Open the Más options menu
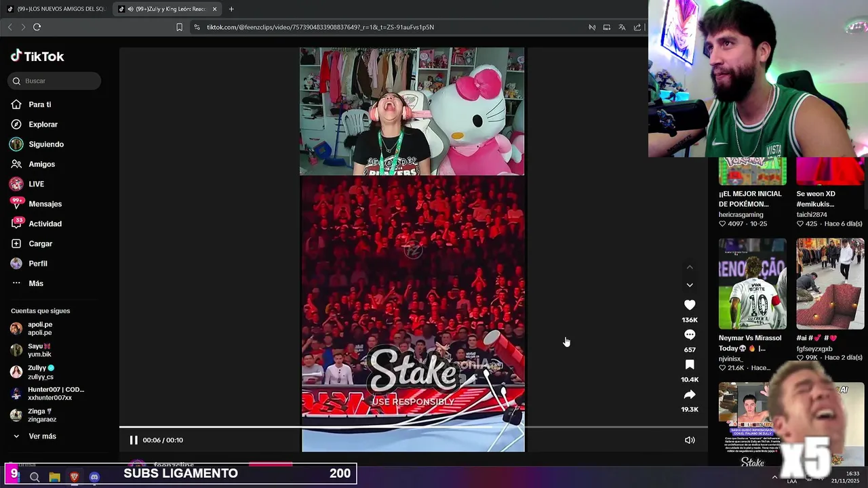 coord(35,283)
